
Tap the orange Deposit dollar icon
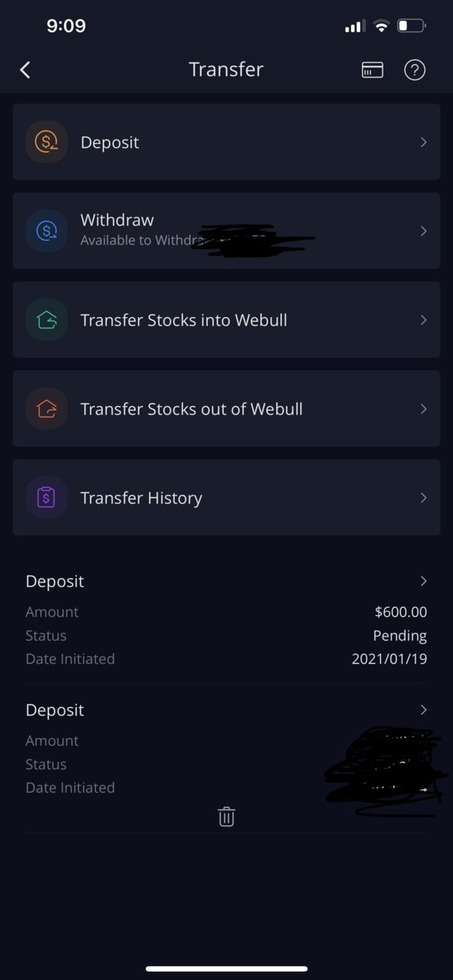pyautogui.click(x=47, y=142)
